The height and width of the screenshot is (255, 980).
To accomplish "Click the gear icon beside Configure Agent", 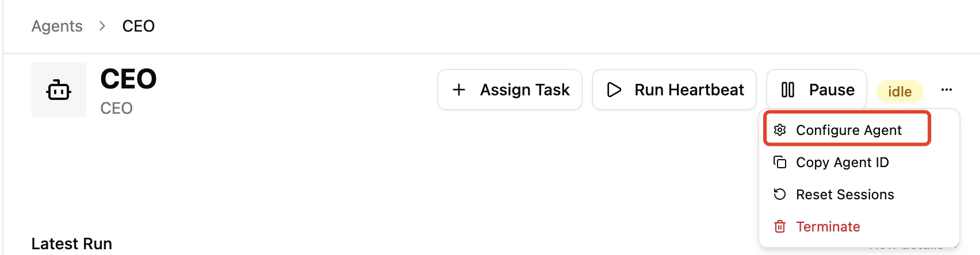I will pyautogui.click(x=780, y=130).
